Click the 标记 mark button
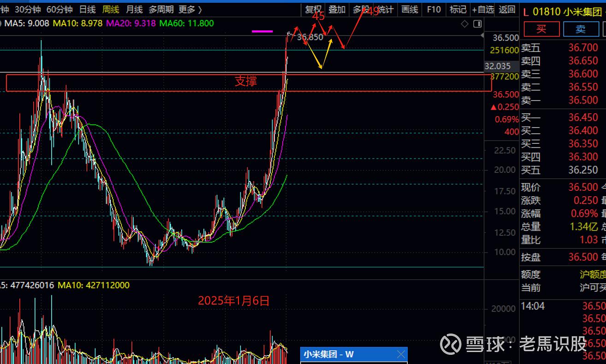Image resolution: width=606 pixels, height=364 pixels. pos(457,9)
